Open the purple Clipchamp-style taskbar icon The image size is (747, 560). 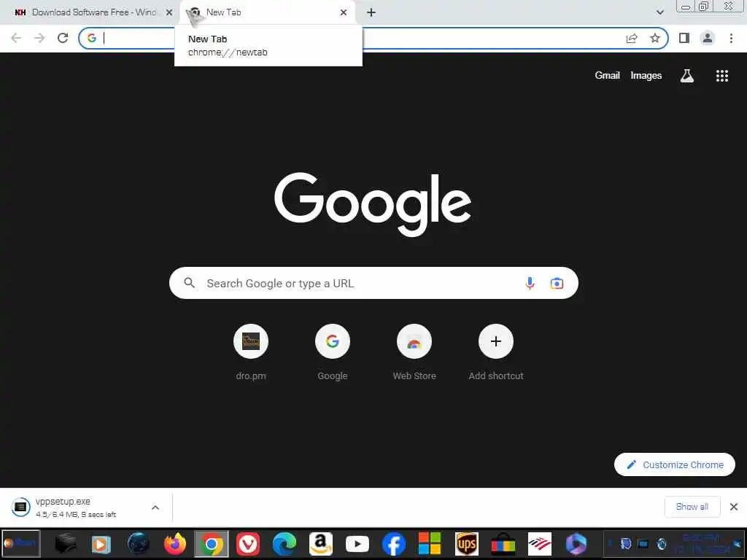coord(576,544)
